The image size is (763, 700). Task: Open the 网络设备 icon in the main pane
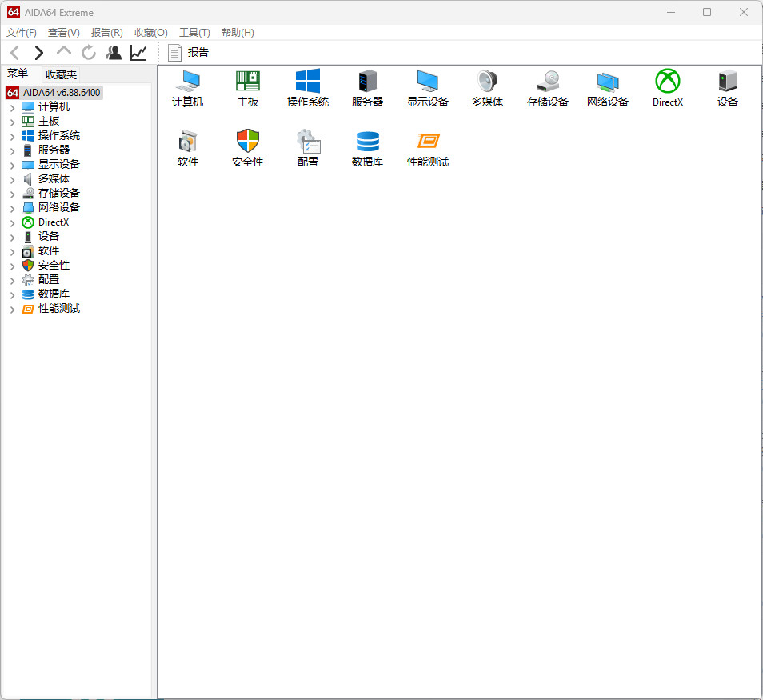click(607, 88)
